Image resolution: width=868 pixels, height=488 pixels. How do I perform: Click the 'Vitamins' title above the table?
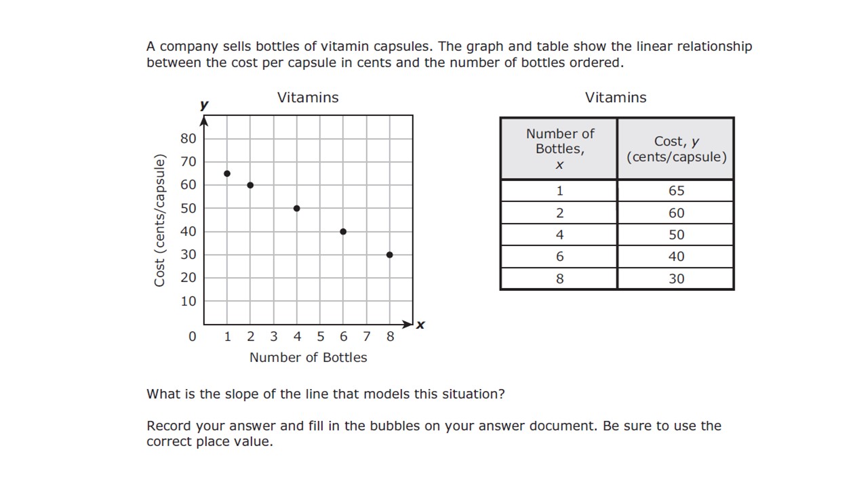pos(616,98)
